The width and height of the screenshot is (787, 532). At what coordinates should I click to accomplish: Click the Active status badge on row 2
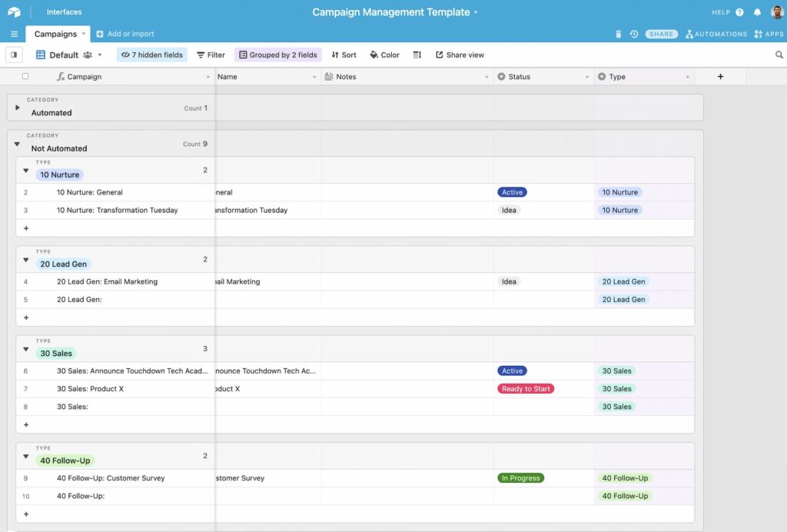(512, 192)
